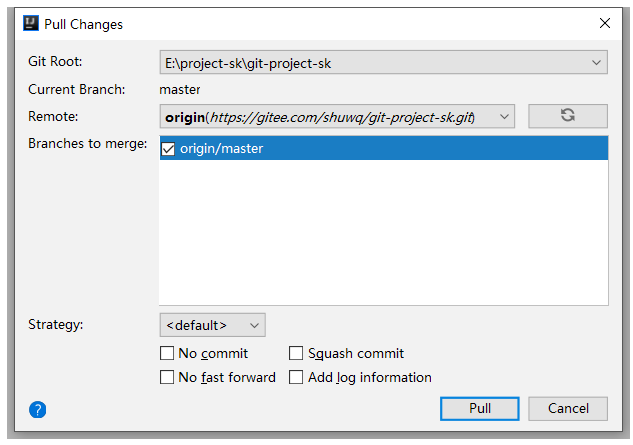Expand the Git Root dropdown
The height and width of the screenshot is (445, 633).
384,62
